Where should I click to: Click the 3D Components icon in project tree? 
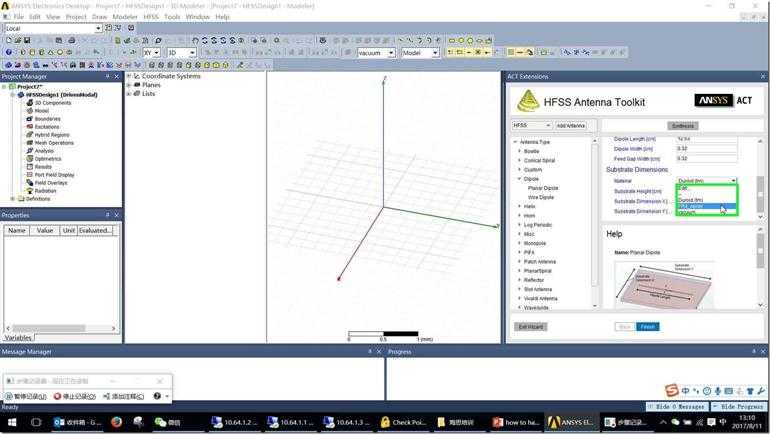[29, 103]
